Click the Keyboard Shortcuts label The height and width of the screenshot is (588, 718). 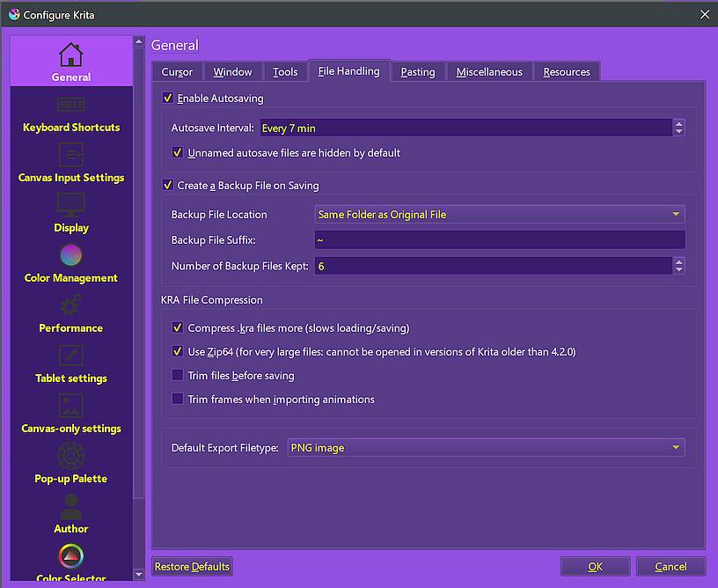pyautogui.click(x=71, y=128)
